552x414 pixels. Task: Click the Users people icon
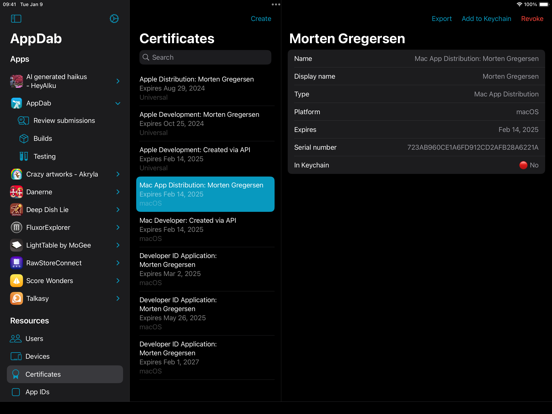pos(15,339)
